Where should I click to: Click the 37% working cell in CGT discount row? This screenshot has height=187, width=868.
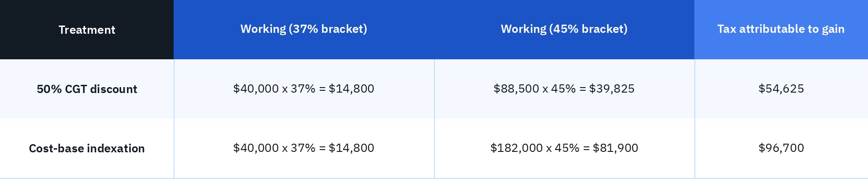(304, 89)
